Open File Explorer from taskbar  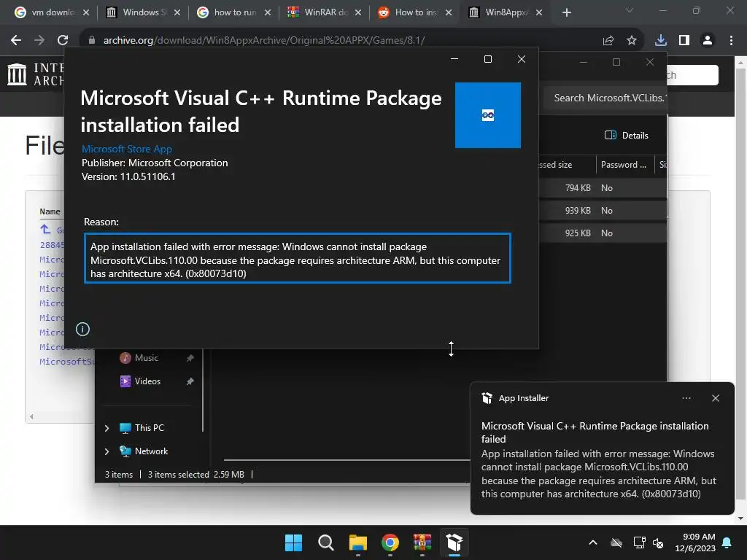pyautogui.click(x=357, y=542)
